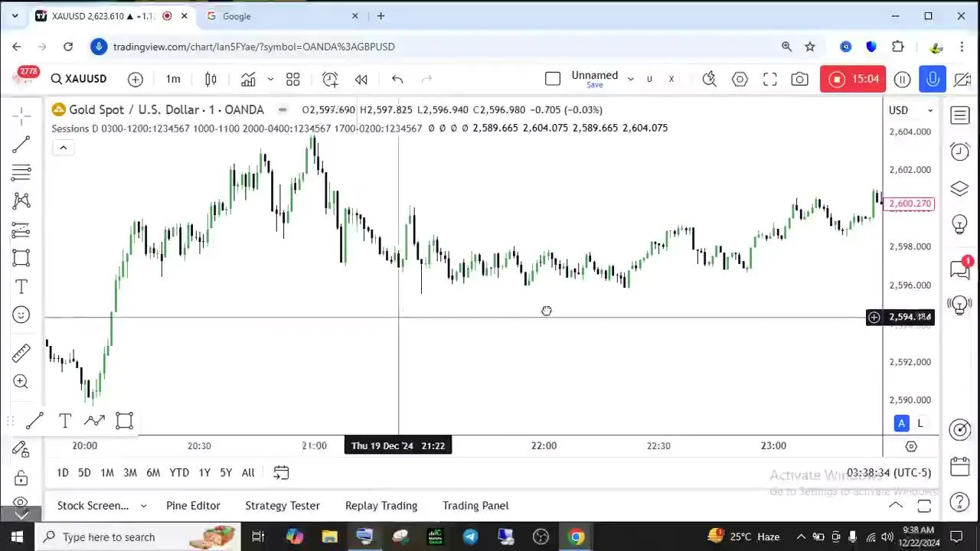The width and height of the screenshot is (980, 551).
Task: Pick trend line in floating favorites toolbar
Action: point(34,420)
